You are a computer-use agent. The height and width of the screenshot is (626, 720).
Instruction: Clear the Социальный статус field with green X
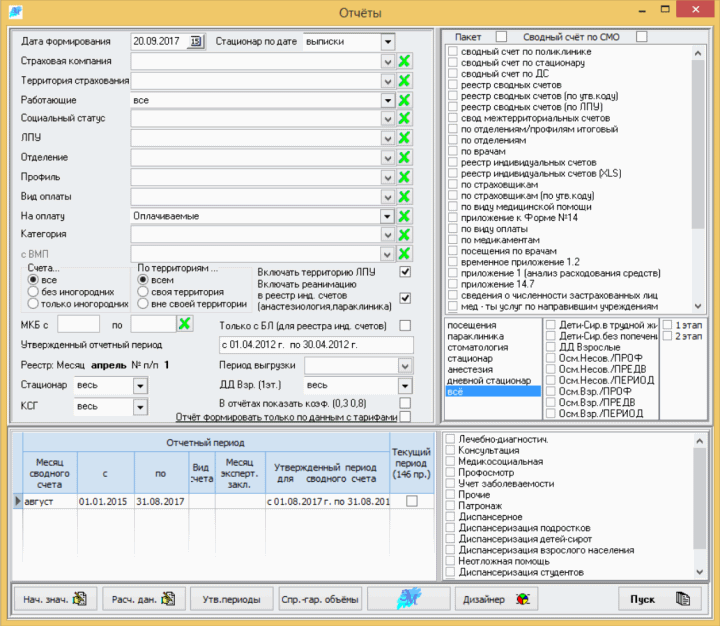point(404,120)
